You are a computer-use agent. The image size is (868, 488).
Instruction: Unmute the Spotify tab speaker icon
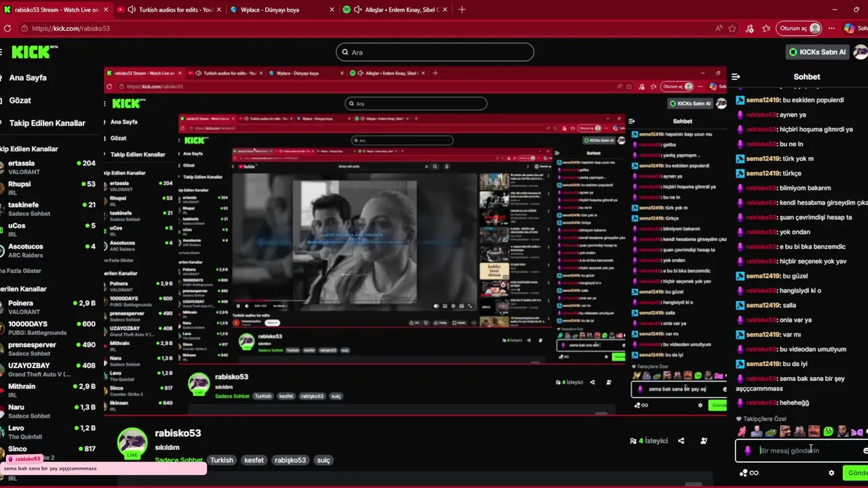[357, 9]
